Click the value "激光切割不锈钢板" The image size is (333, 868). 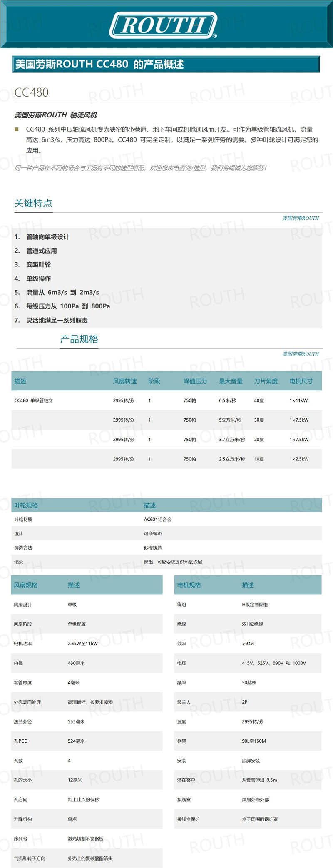pos(86,839)
